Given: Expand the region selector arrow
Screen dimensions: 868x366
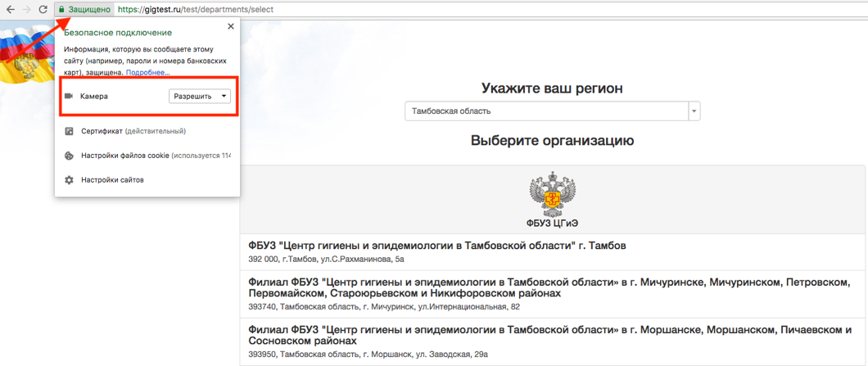Looking at the screenshot, I should pyautogui.click(x=694, y=111).
